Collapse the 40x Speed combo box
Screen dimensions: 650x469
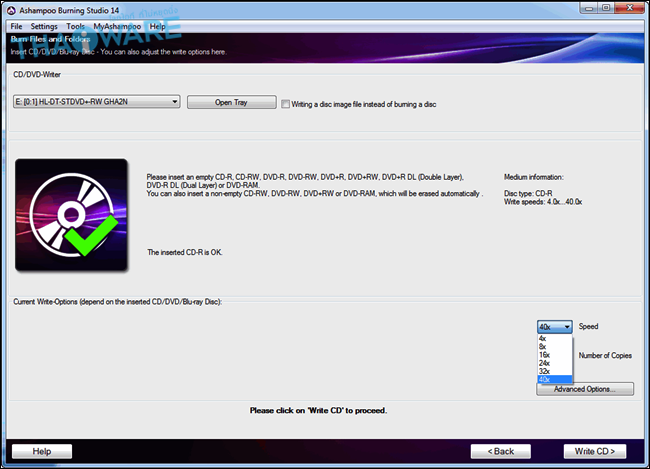pyautogui.click(x=555, y=327)
